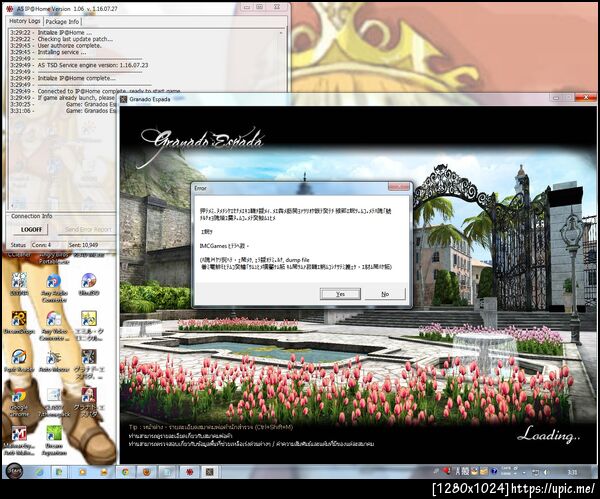Open the Package Info tab
The width and height of the screenshot is (600, 499).
pos(62,22)
